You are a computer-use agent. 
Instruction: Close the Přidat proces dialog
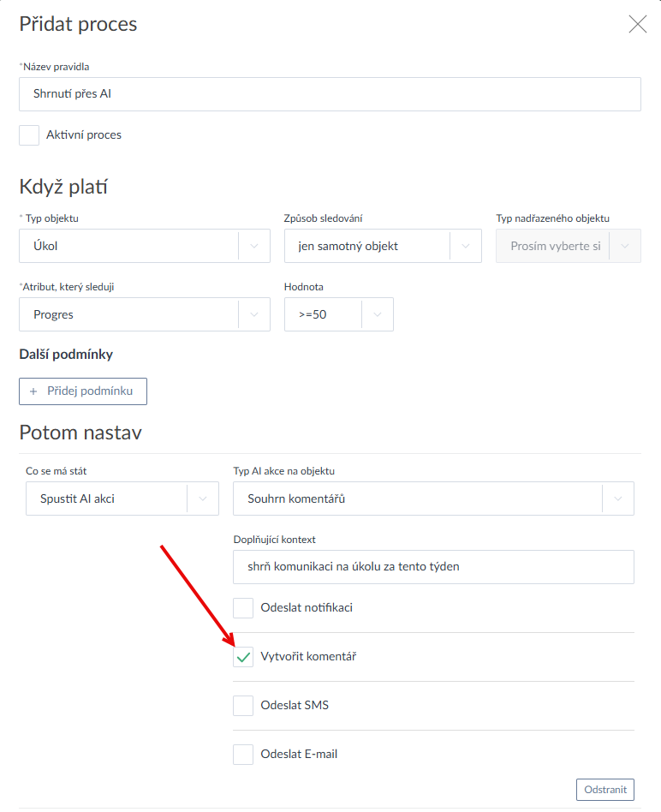(638, 24)
